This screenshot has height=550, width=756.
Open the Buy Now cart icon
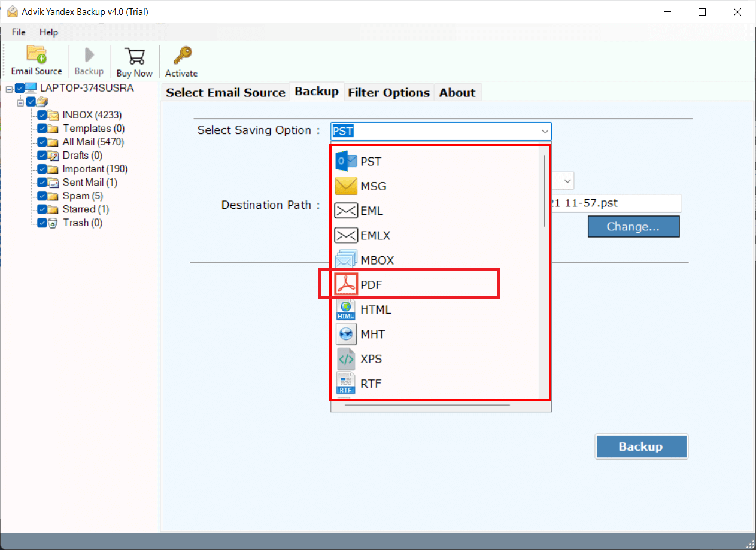click(x=134, y=56)
